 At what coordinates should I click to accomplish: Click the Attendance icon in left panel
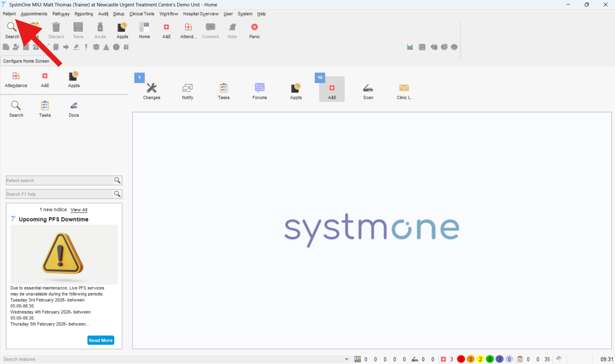point(16,80)
